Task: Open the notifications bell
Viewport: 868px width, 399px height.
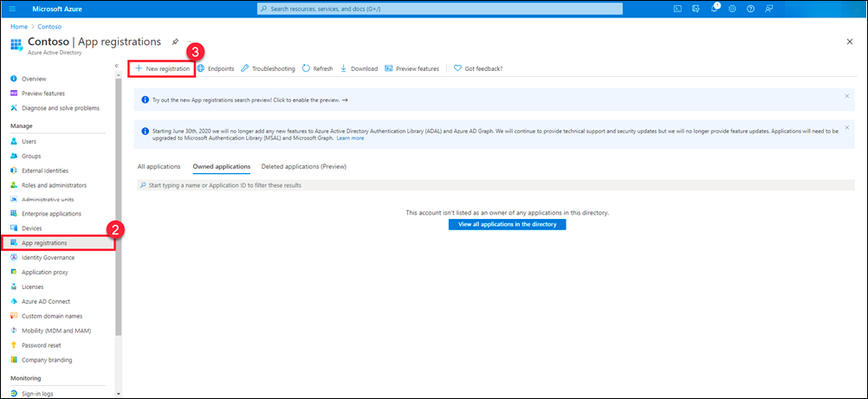Action: (715, 9)
